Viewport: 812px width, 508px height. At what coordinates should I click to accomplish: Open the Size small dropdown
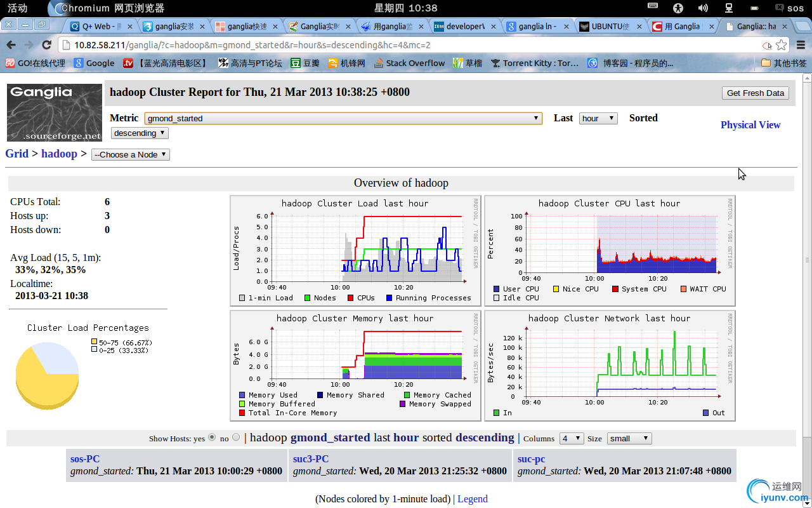point(629,438)
